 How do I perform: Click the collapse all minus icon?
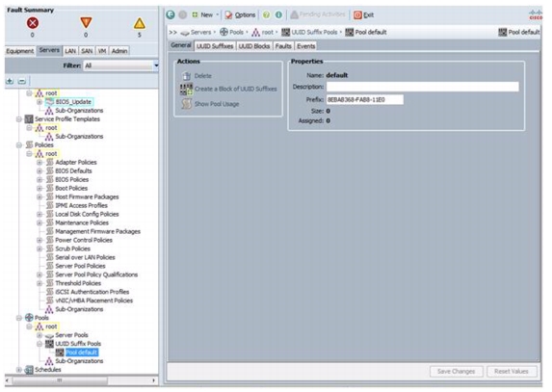click(22, 81)
